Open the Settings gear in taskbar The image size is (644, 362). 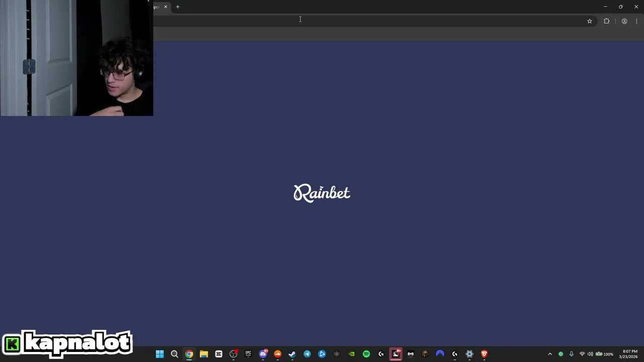[x=469, y=354]
